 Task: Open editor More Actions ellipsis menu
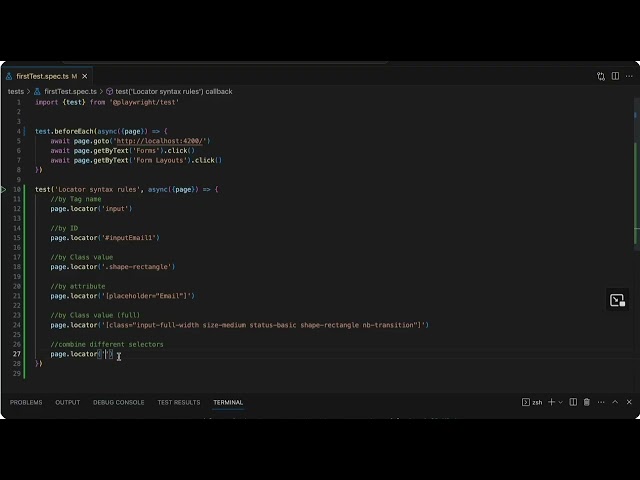tap(629, 76)
